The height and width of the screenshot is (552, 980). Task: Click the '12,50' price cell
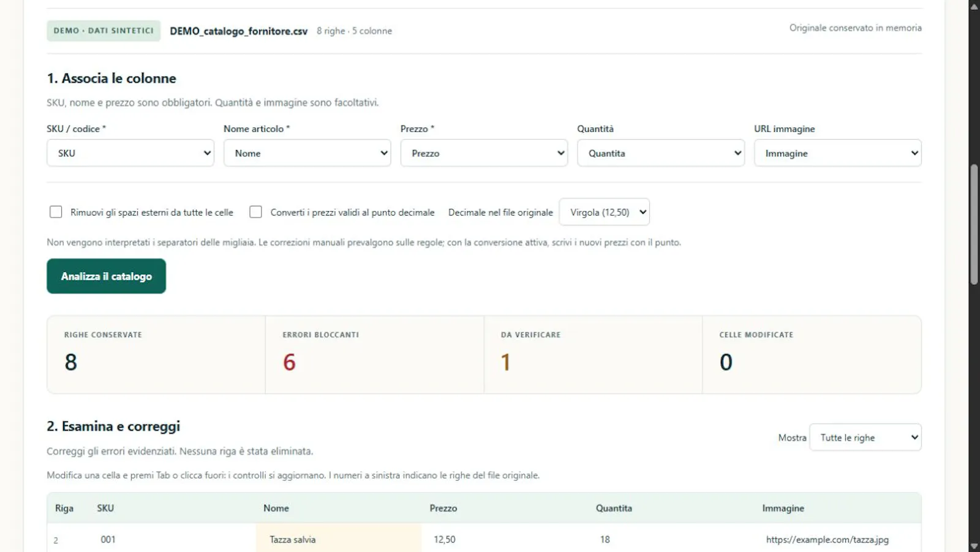(x=505, y=539)
